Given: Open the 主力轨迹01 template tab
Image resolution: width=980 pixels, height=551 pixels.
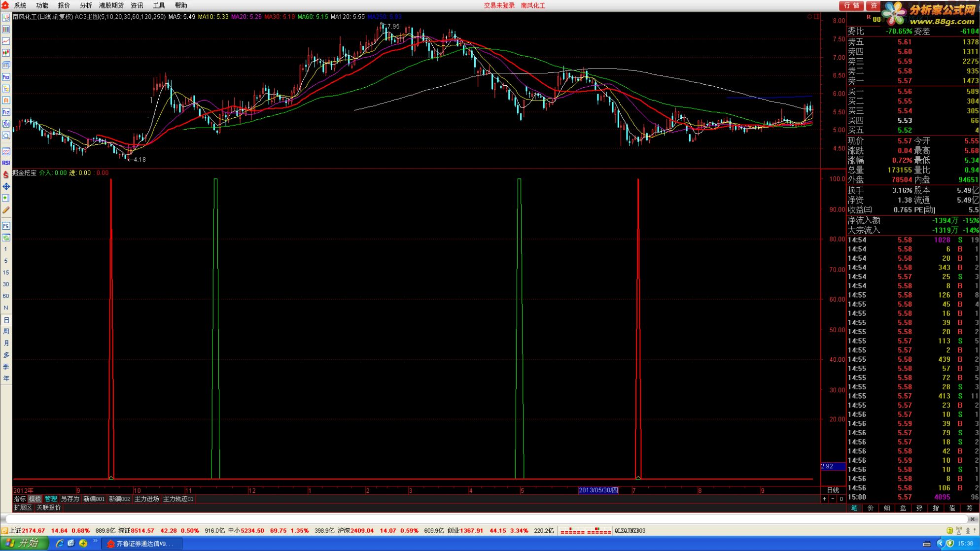Looking at the screenshot, I should [x=178, y=499].
